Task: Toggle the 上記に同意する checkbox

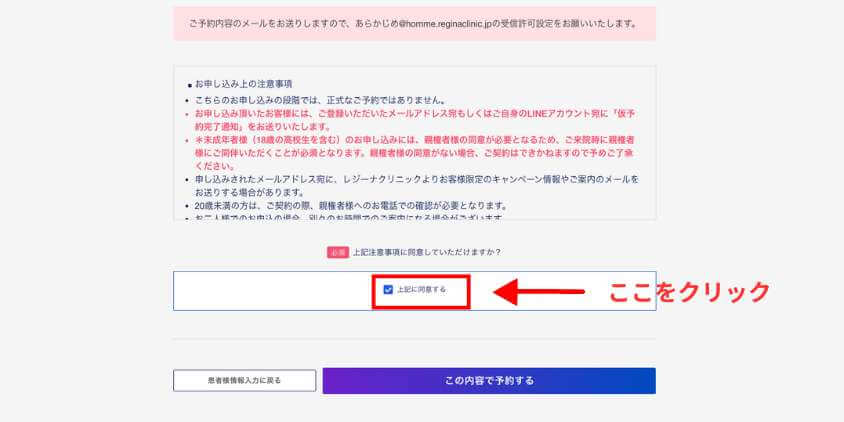Action: pyautogui.click(x=388, y=290)
